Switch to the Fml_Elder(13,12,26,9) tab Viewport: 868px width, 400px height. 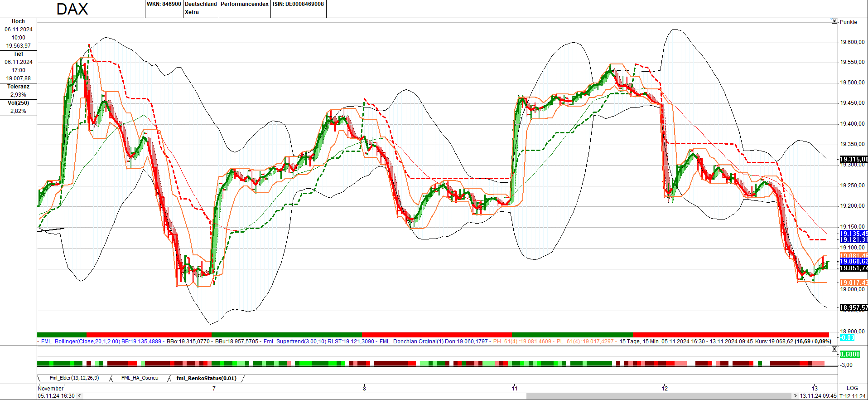[x=74, y=378]
